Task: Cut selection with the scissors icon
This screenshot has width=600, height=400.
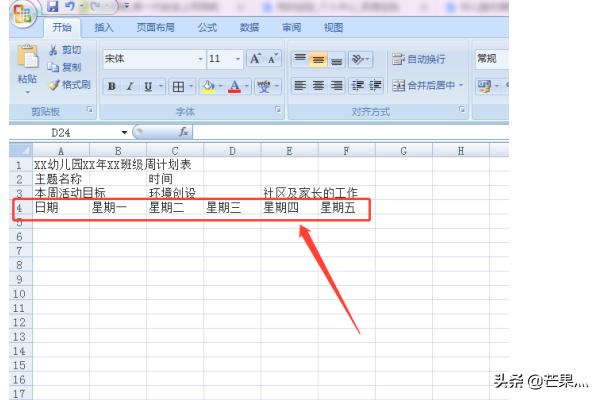Action: (x=53, y=50)
